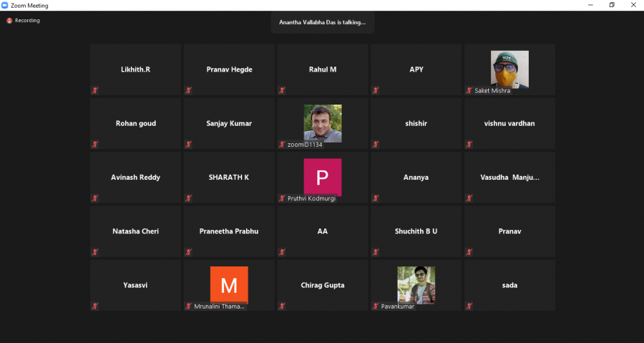Viewport: 644px width, 343px height.
Task: Click the muted mic icon on Likhith.R tile
Action: pos(94,90)
